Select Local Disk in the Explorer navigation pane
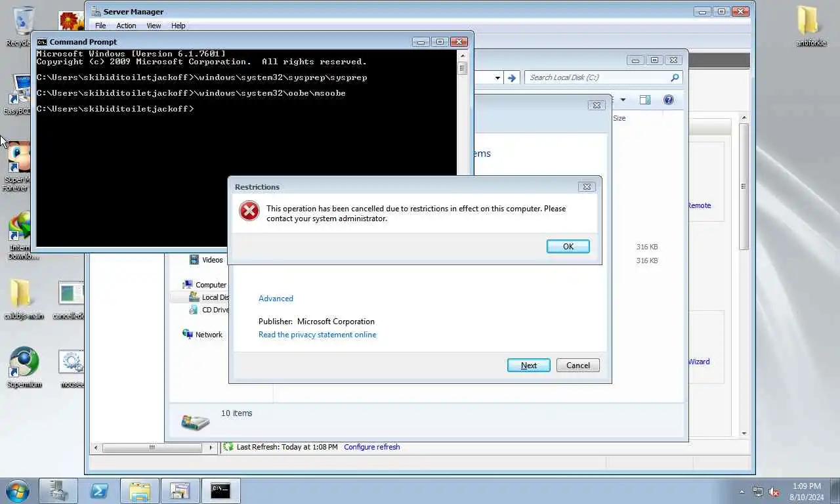The width and height of the screenshot is (840, 504). pyautogui.click(x=209, y=297)
